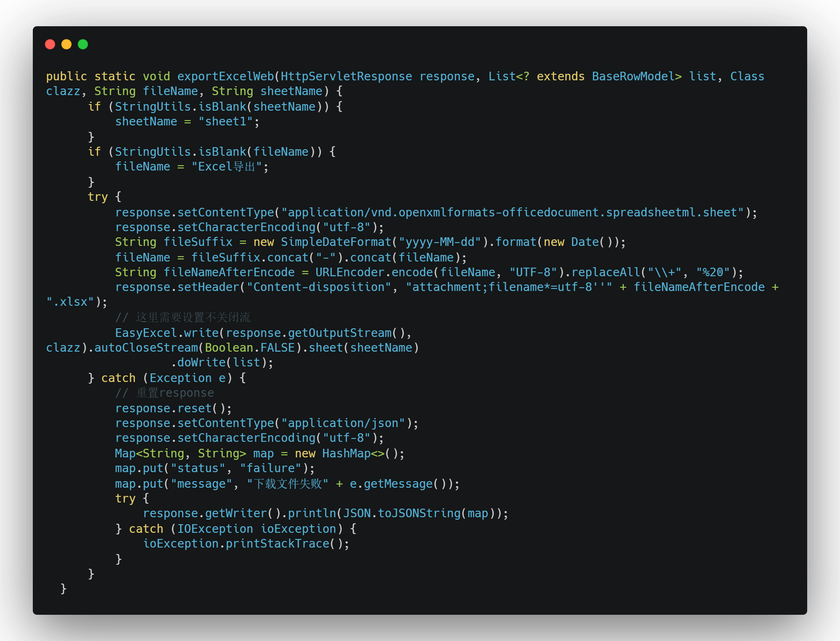Click the green maximize window dot

click(x=83, y=44)
